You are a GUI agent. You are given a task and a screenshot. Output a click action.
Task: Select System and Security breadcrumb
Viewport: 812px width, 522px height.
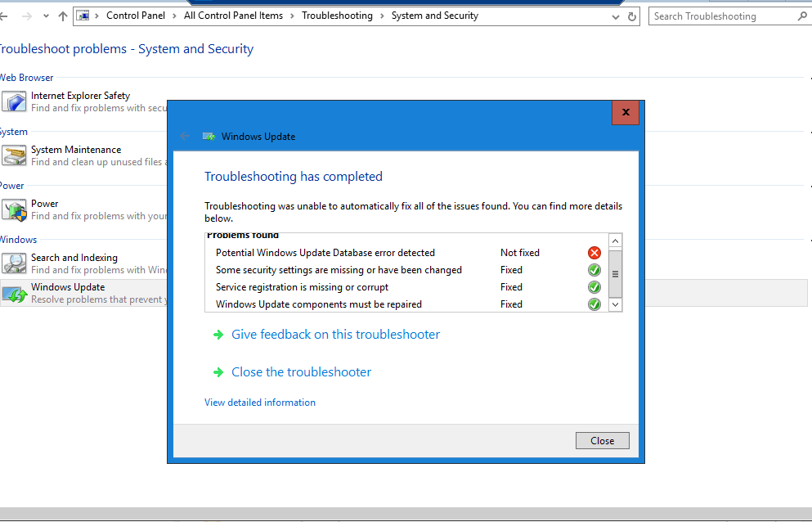[435, 16]
